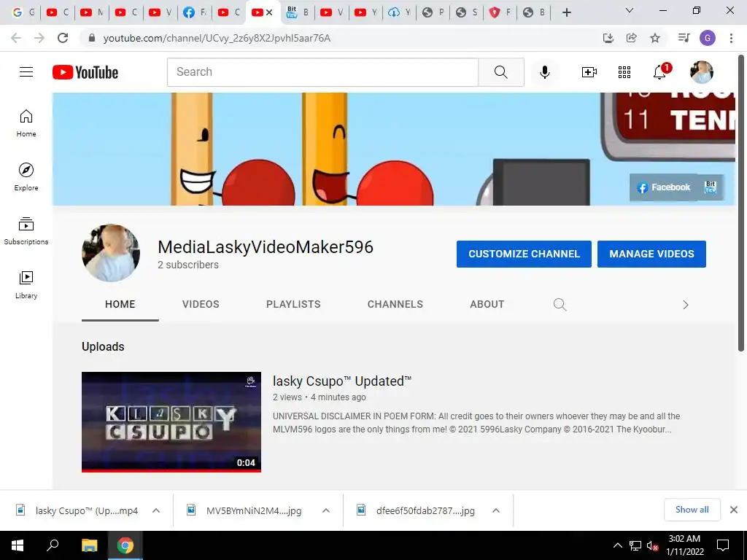This screenshot has width=747, height=560.
Task: Click into the YouTube Search field
Action: pos(322,72)
